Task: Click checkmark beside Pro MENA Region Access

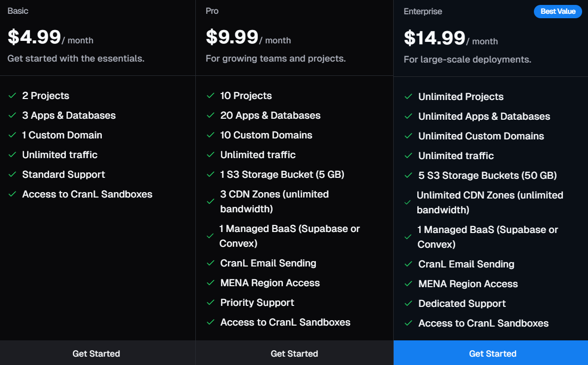Action: click(211, 283)
